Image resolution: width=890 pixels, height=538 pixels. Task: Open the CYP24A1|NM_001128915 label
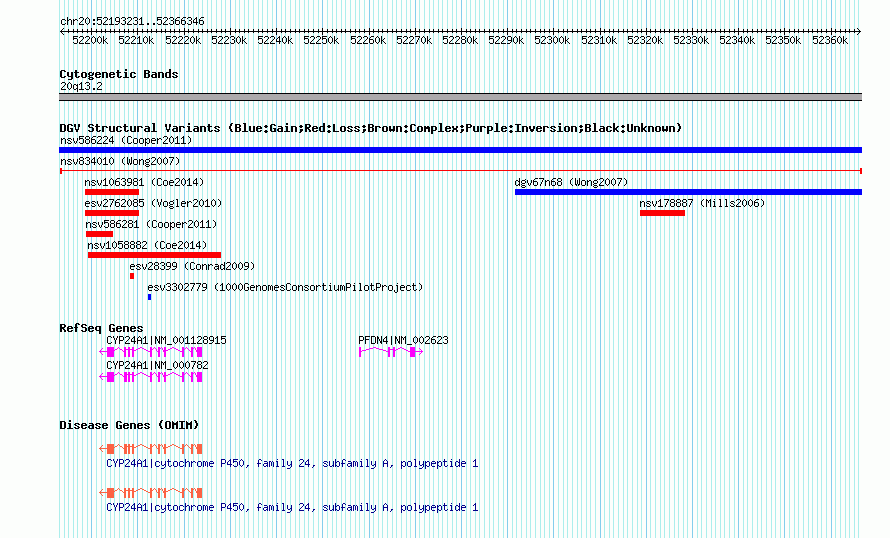tap(166, 341)
